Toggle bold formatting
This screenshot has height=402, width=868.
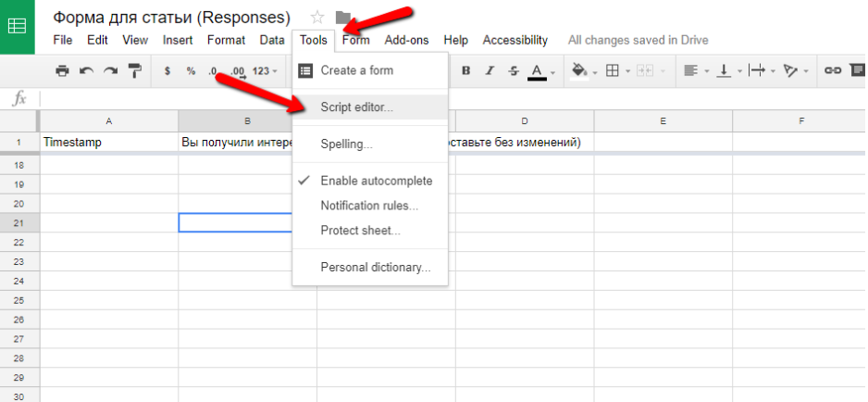[x=465, y=70]
